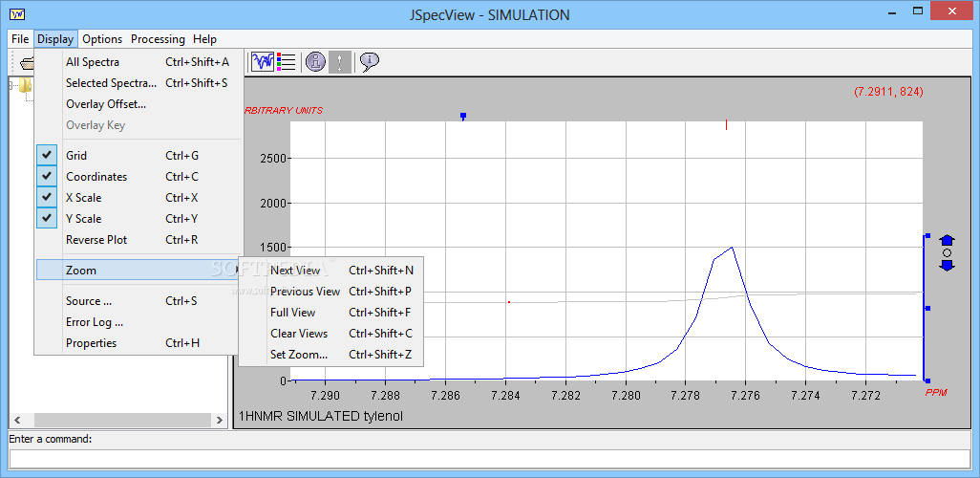Choose Selected Spectra...

click(x=138, y=83)
